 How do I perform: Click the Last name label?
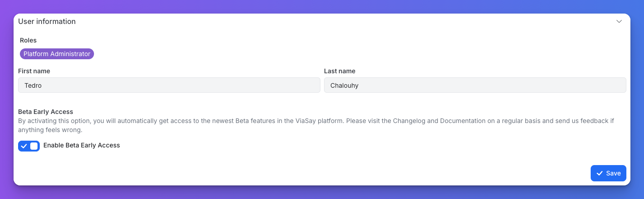(339, 71)
